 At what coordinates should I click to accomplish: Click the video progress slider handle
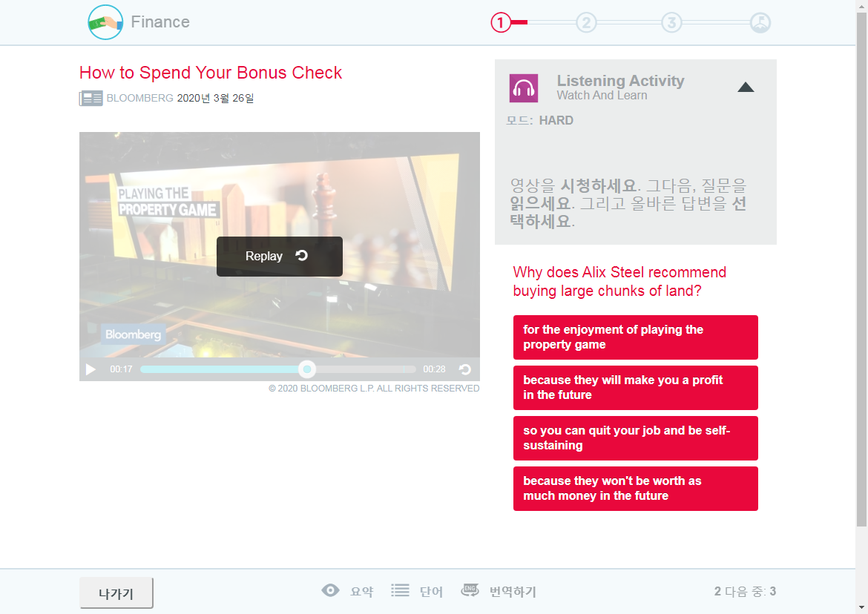pos(307,369)
